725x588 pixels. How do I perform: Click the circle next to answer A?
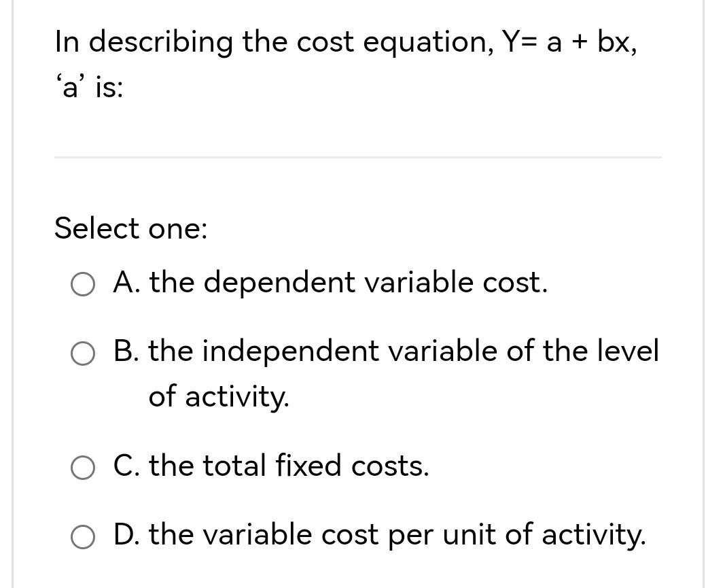click(83, 283)
